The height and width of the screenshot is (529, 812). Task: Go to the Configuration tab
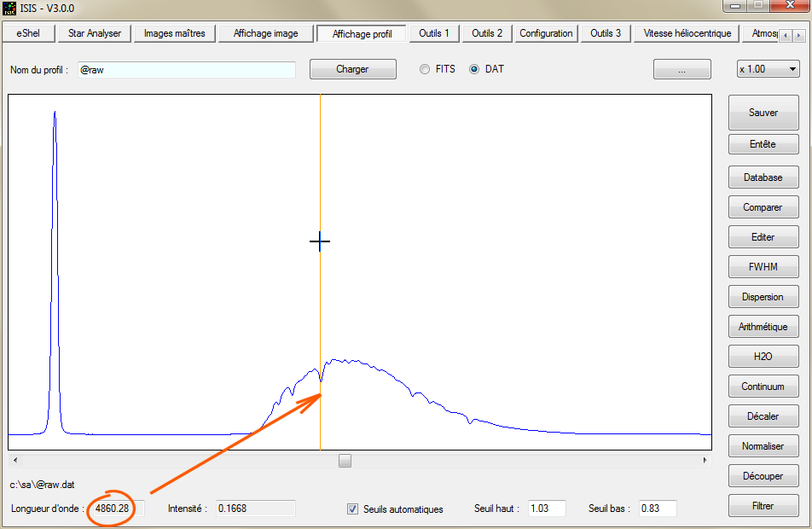(x=546, y=33)
